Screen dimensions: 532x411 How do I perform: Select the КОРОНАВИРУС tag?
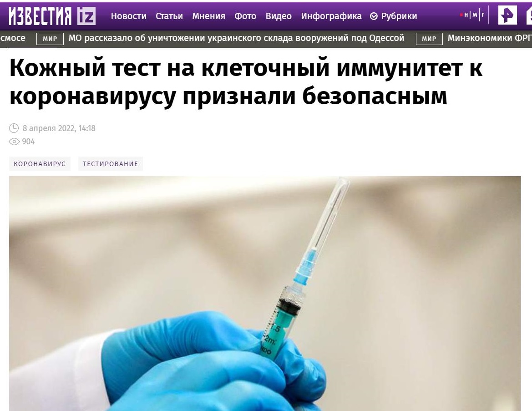(40, 163)
